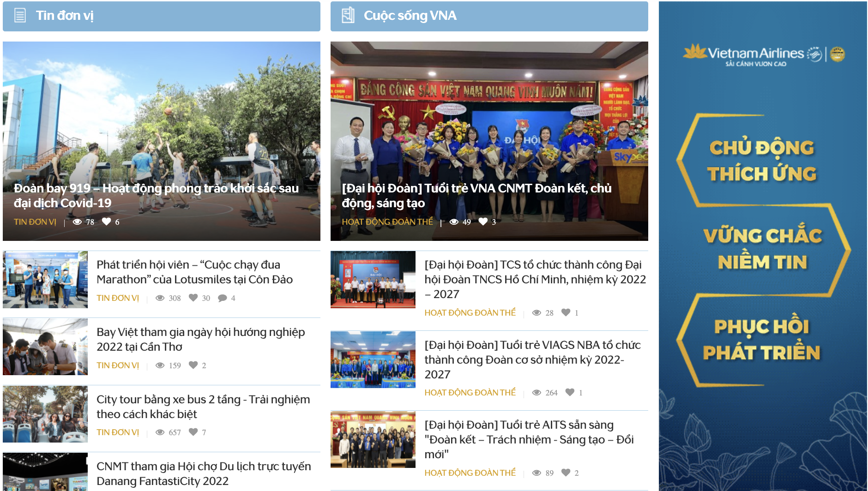Click the VIAGS NBA article thumbnail
The height and width of the screenshot is (491, 868).
click(373, 359)
